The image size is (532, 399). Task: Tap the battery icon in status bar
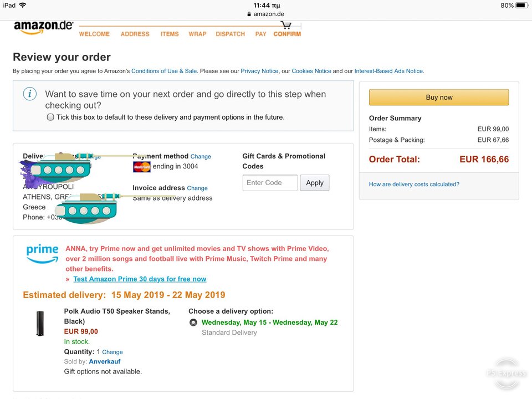(x=522, y=6)
